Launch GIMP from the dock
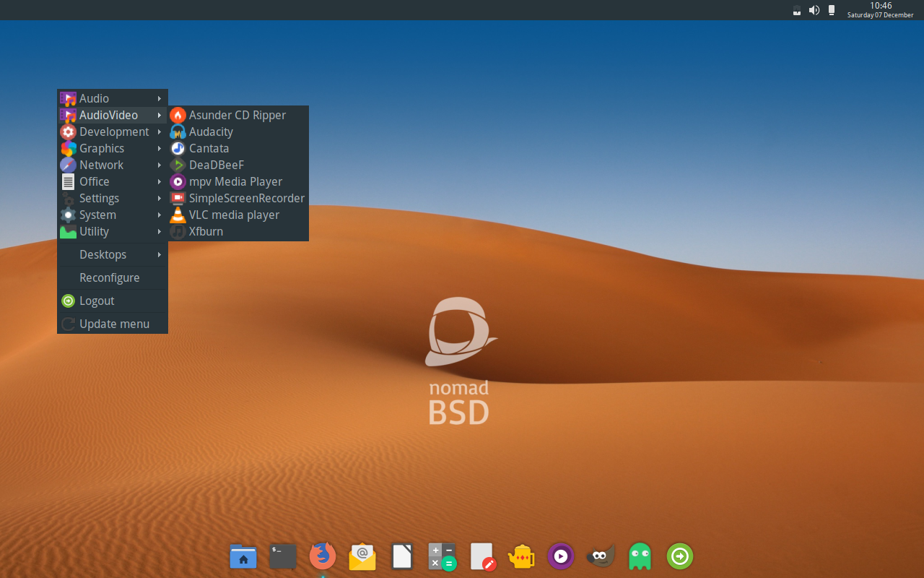The image size is (924, 578). (x=600, y=556)
